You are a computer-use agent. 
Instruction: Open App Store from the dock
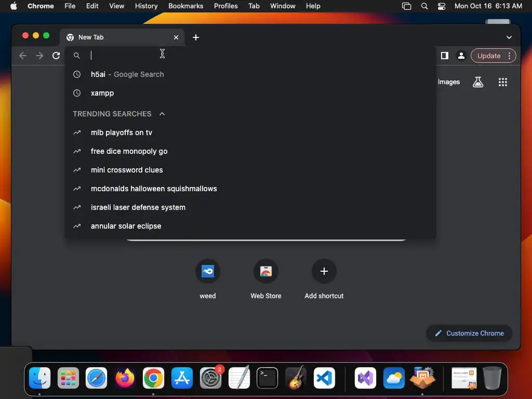pyautogui.click(x=182, y=378)
